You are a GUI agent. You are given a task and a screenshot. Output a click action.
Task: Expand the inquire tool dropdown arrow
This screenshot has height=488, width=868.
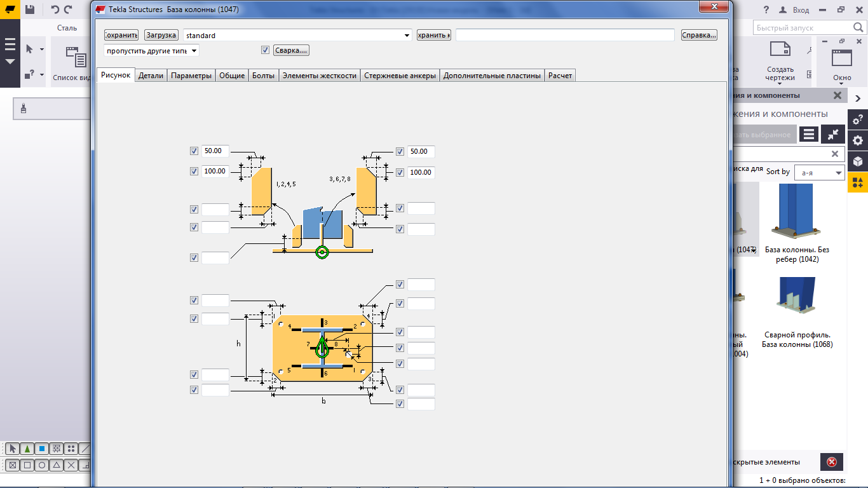42,74
